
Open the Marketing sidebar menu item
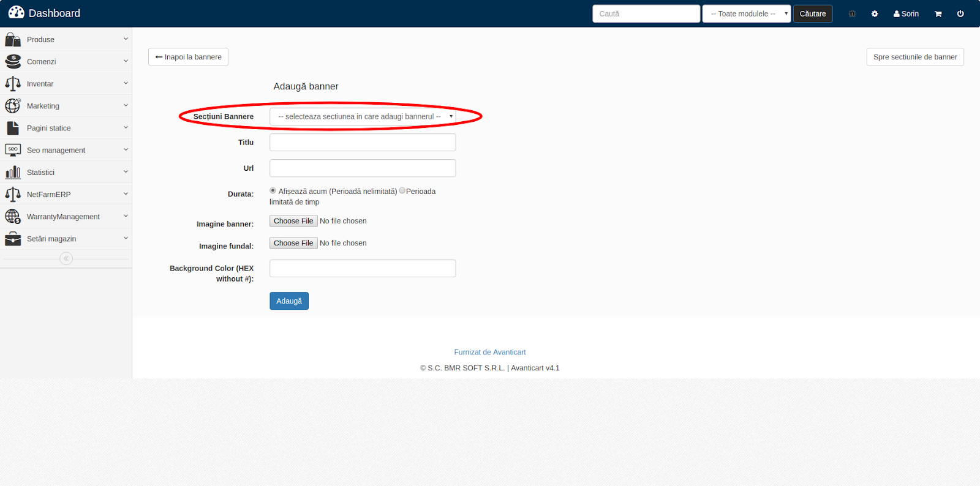(66, 106)
